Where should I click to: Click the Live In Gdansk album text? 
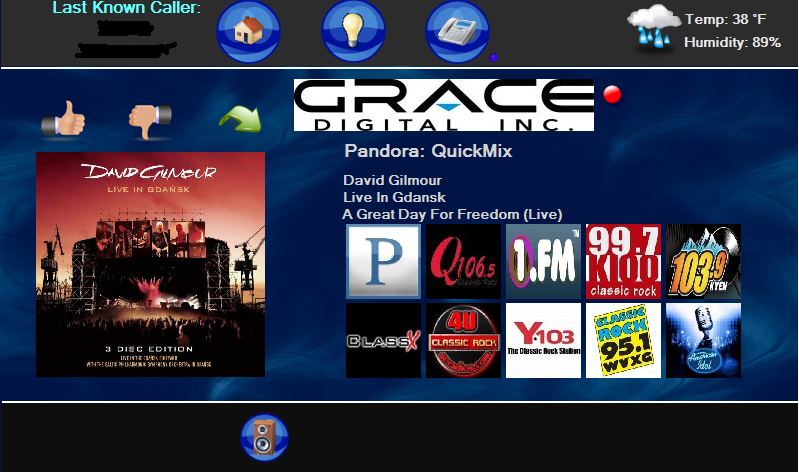394,197
